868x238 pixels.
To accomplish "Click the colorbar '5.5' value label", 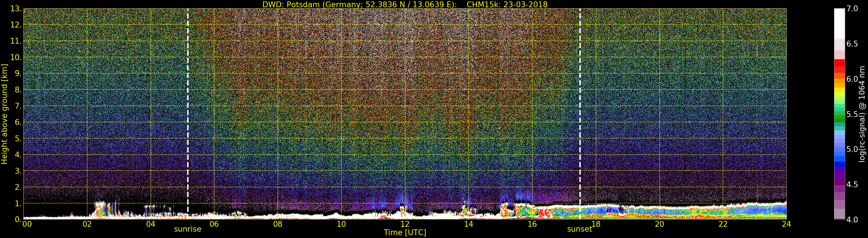I will coord(852,114).
